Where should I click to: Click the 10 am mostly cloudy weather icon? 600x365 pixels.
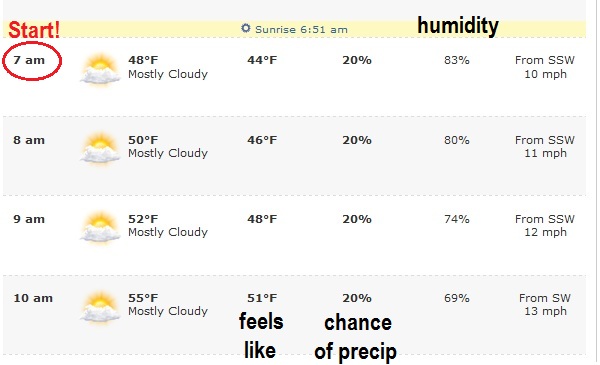pyautogui.click(x=100, y=306)
